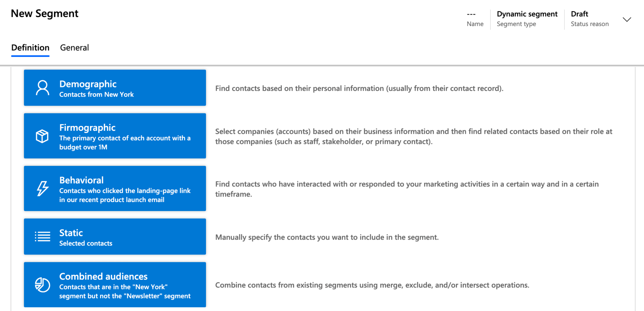This screenshot has width=644, height=311.
Task: Choose the Demographic segment title
Action: [88, 84]
